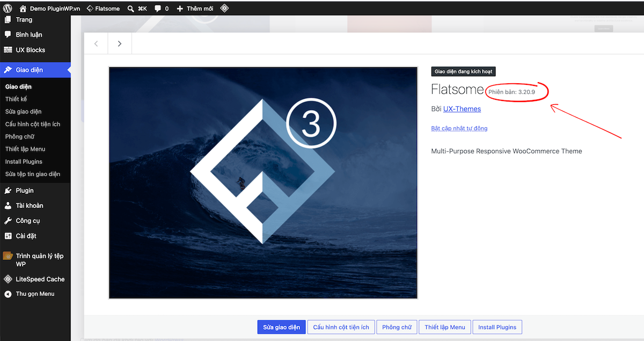Open Sửa giao diện submenu entry

(23, 112)
